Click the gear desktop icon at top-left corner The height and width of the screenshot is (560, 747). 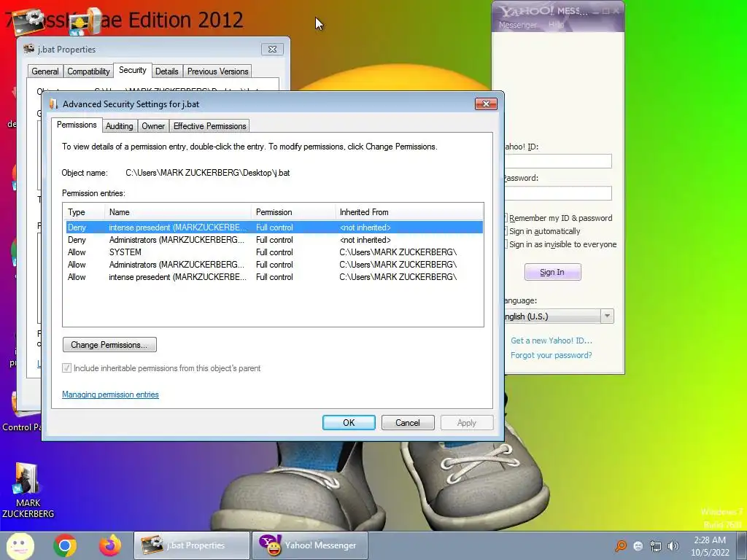click(28, 21)
